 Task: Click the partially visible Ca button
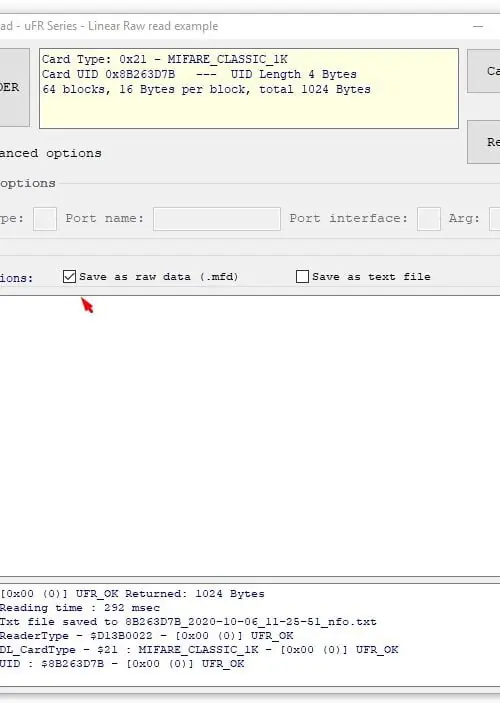pyautogui.click(x=484, y=71)
